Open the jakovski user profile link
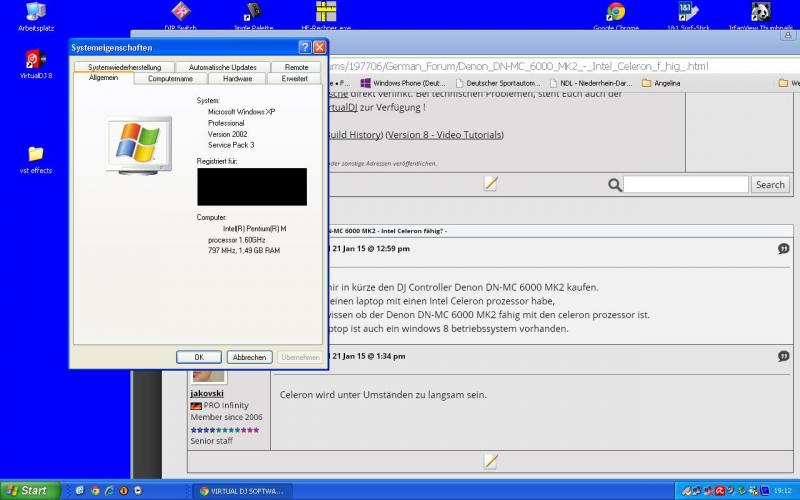Viewport: 800px width, 500px height. tap(209, 394)
